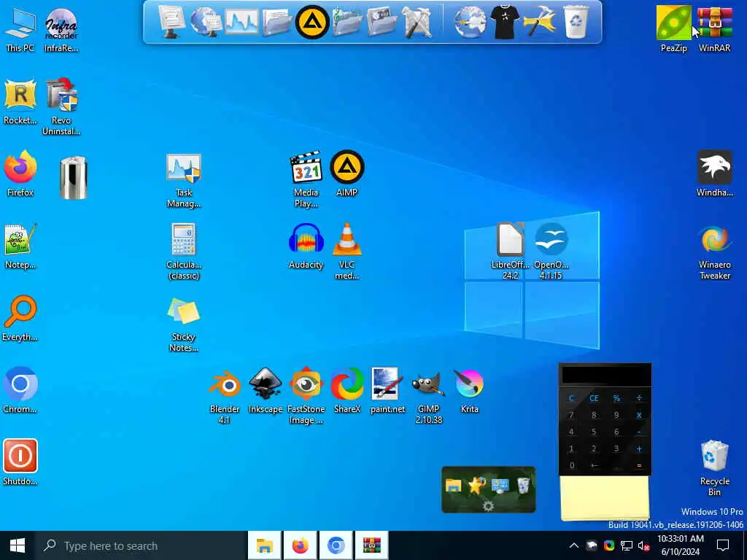Launch the RocketDock desktop shortcut
This screenshot has height=560, width=747.
pos(20,102)
